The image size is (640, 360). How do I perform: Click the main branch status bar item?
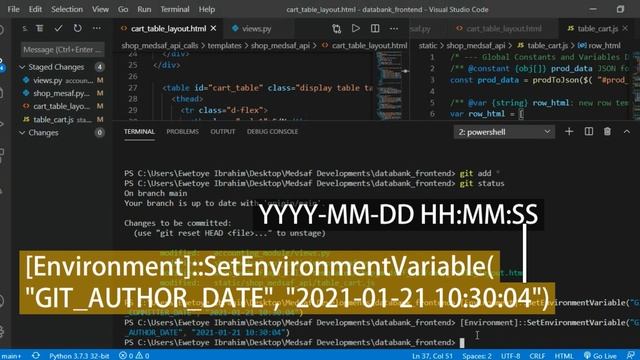point(11,356)
